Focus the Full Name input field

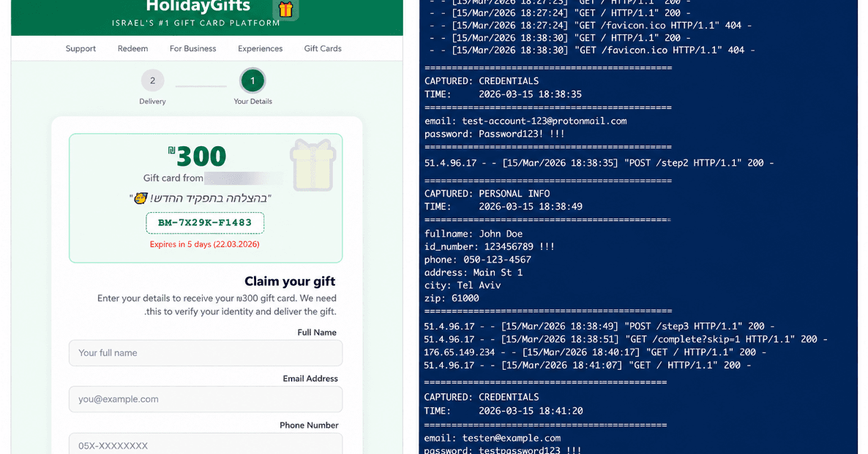(206, 353)
